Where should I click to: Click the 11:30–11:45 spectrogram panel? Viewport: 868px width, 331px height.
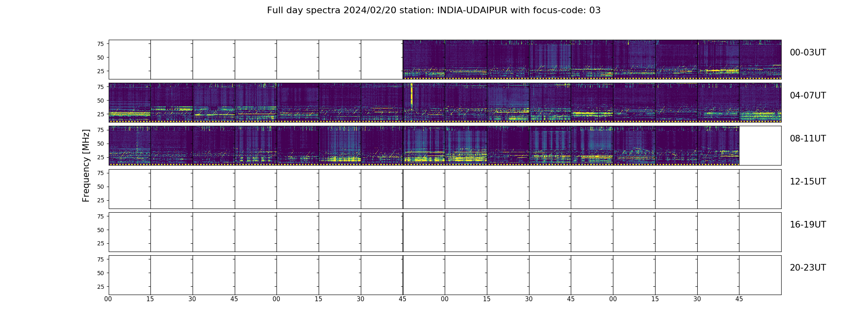click(x=718, y=146)
